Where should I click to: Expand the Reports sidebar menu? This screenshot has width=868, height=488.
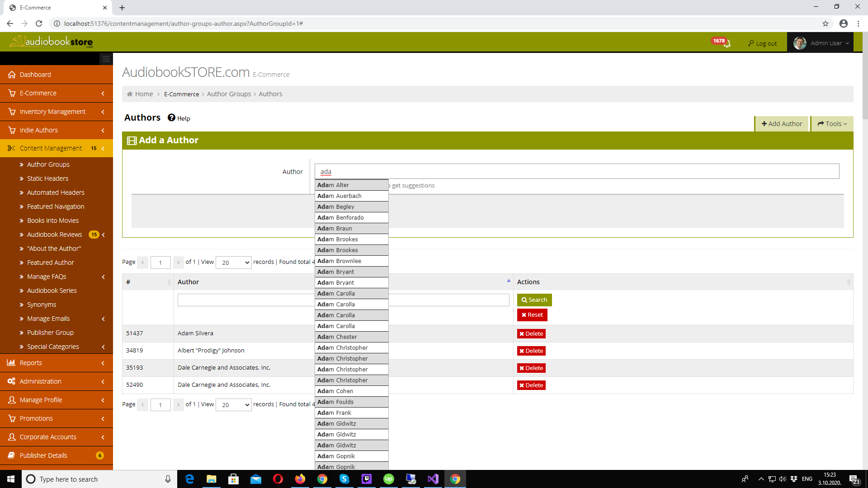pos(57,363)
